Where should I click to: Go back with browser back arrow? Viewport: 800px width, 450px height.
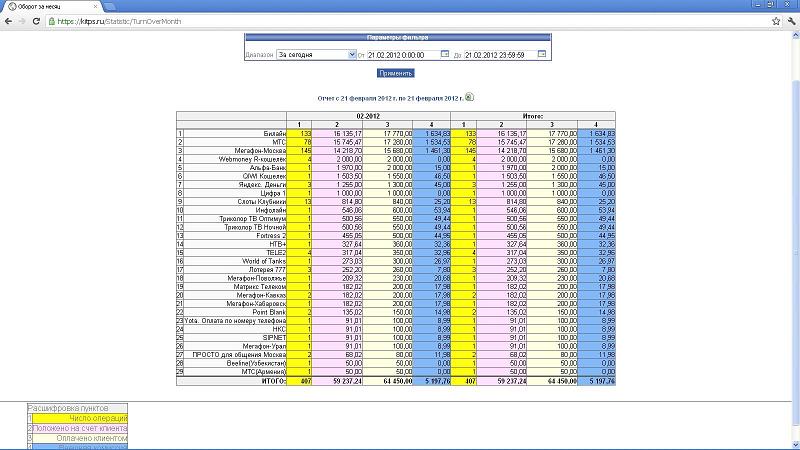(8, 21)
